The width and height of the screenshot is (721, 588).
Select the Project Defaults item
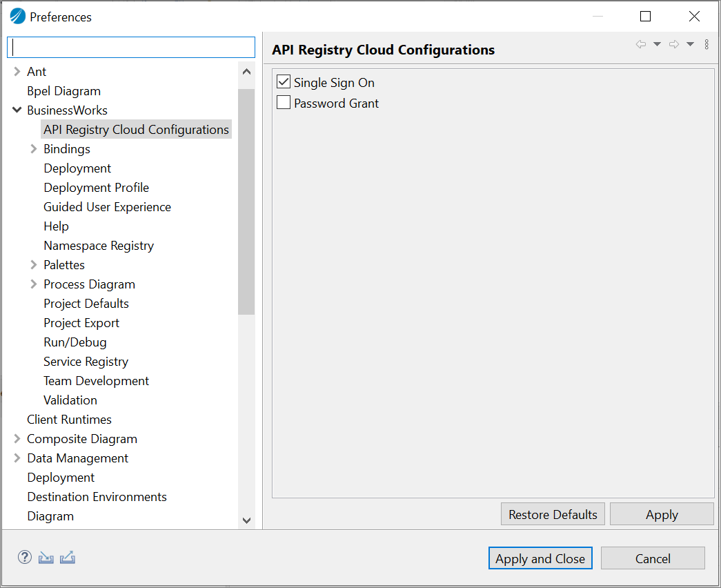86,304
